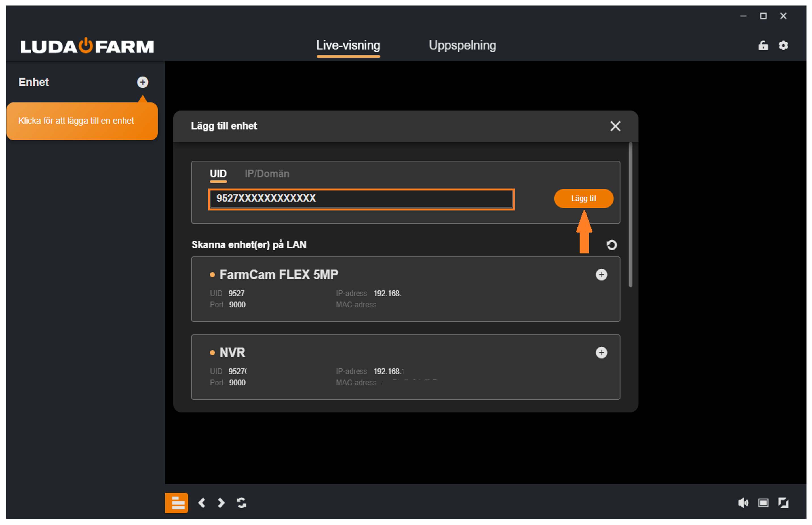
Task: Switch to the Uppspelning tab
Action: (462, 45)
